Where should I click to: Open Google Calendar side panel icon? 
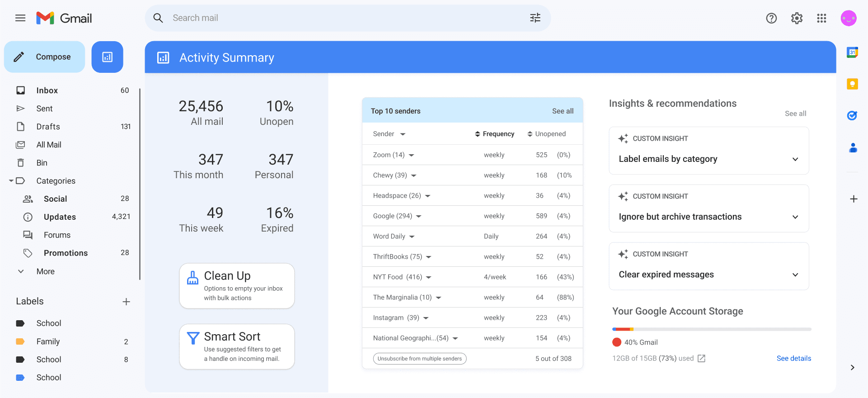pos(852,52)
